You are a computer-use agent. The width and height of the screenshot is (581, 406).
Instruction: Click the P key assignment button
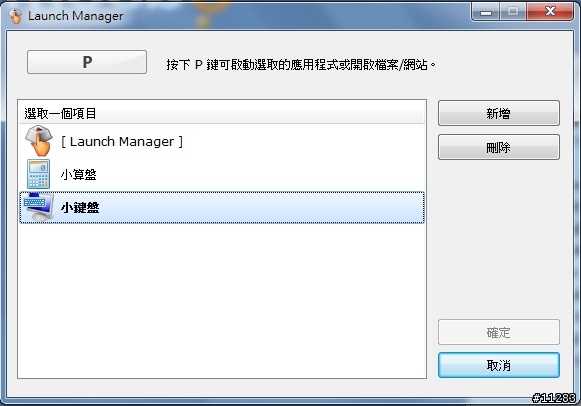click(87, 62)
